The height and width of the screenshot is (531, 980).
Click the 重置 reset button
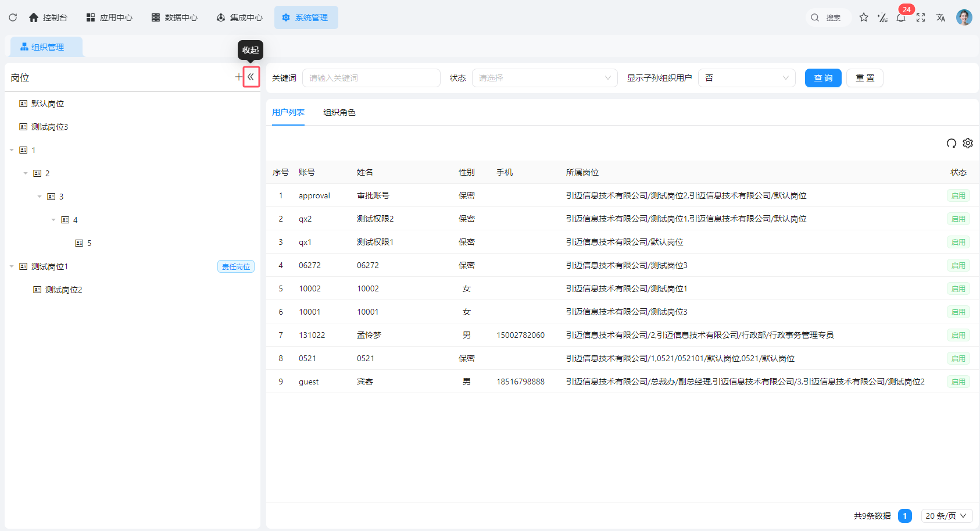[864, 78]
